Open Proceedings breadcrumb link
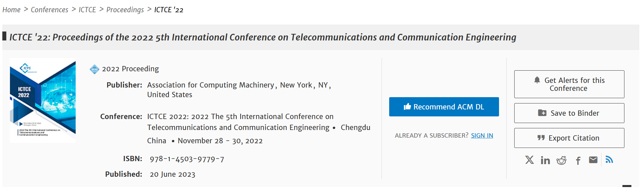This screenshot has height=192, width=644. click(125, 10)
